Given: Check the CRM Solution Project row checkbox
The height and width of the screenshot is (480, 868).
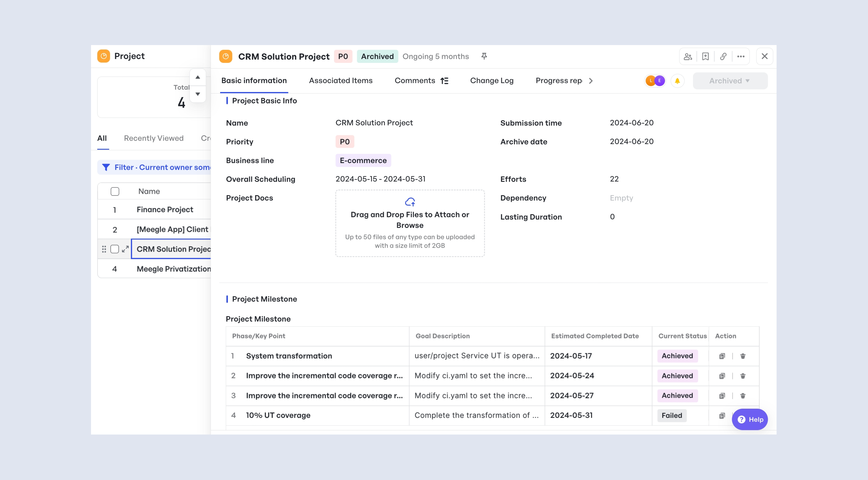Looking at the screenshot, I should coord(115,249).
